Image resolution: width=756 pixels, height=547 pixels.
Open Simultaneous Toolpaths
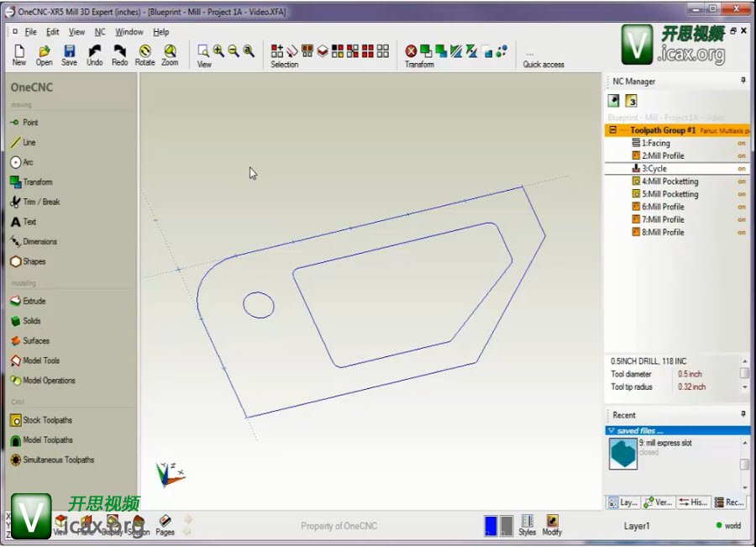click(x=52, y=460)
